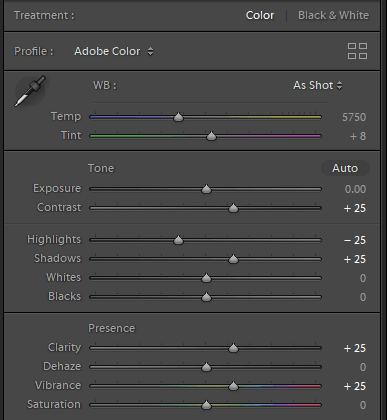The image size is (387, 420).
Task: Click the Temp value field 5750
Action: tap(354, 117)
